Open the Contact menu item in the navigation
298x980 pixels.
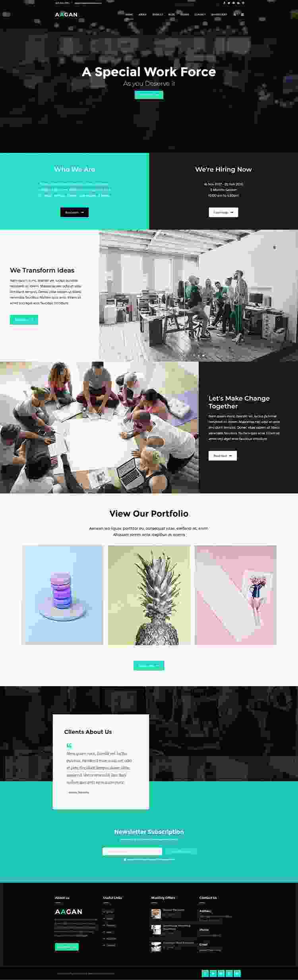click(x=200, y=14)
